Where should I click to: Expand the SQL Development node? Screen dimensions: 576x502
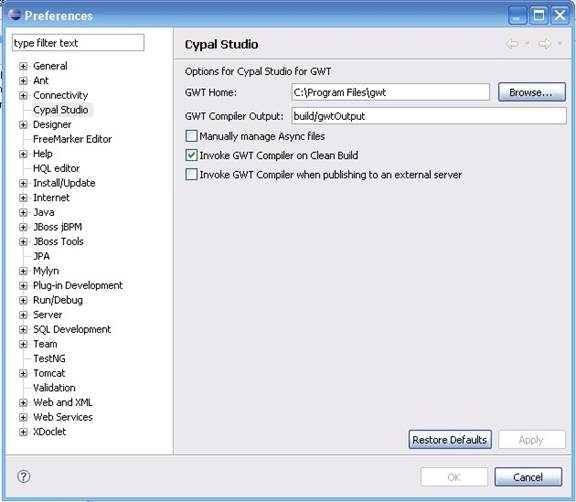23,329
